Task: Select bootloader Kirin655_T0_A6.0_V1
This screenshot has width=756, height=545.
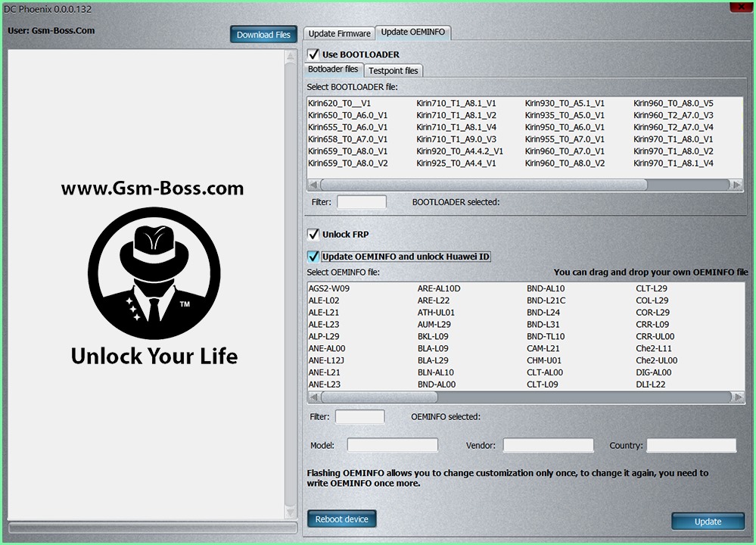Action: 347,127
